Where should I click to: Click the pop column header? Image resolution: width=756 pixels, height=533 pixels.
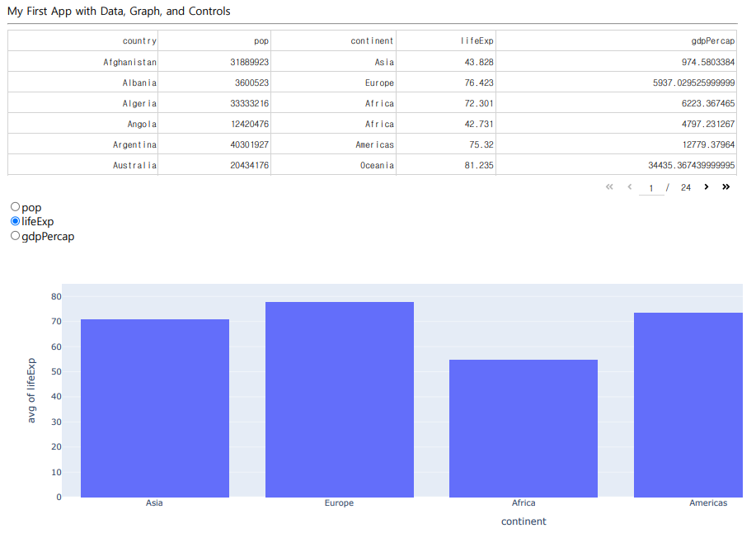pyautogui.click(x=214, y=41)
